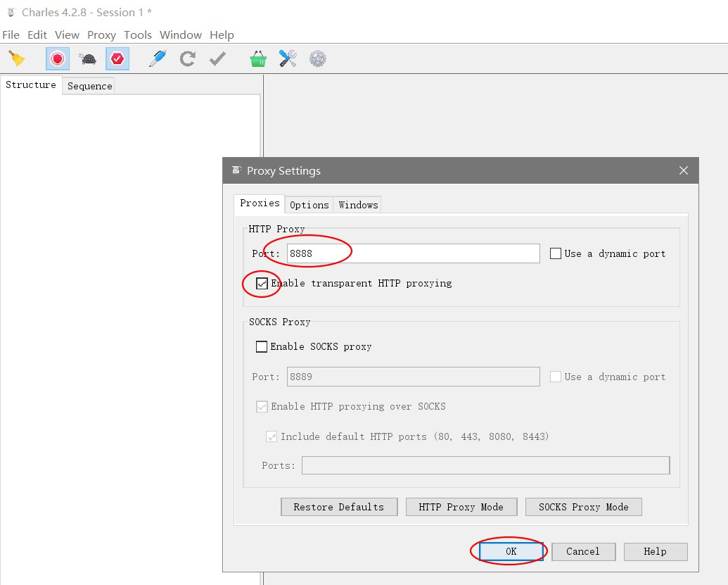
Task: Open the Edit menu
Action: tap(37, 35)
